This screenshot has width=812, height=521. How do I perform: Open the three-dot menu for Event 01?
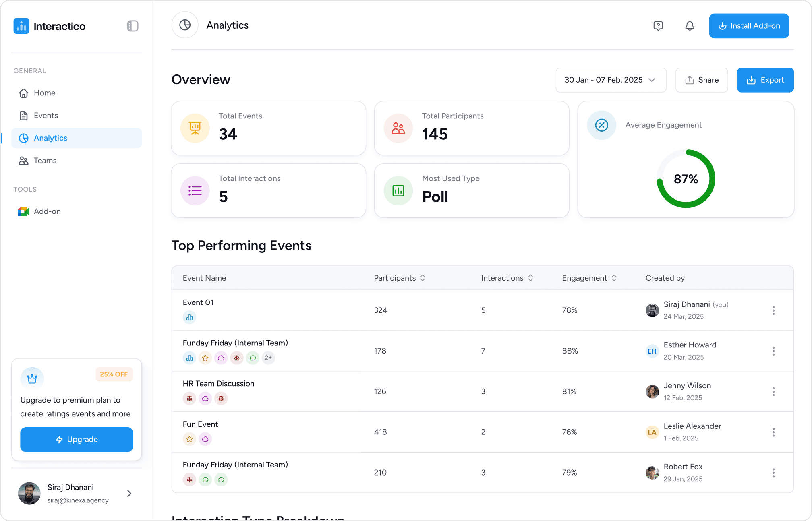(x=773, y=310)
